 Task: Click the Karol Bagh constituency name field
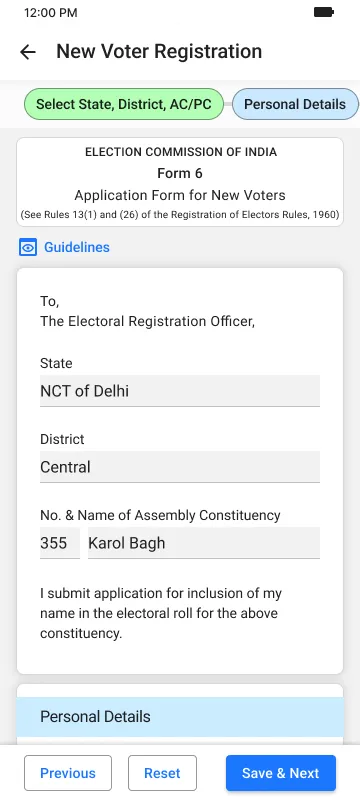click(204, 543)
